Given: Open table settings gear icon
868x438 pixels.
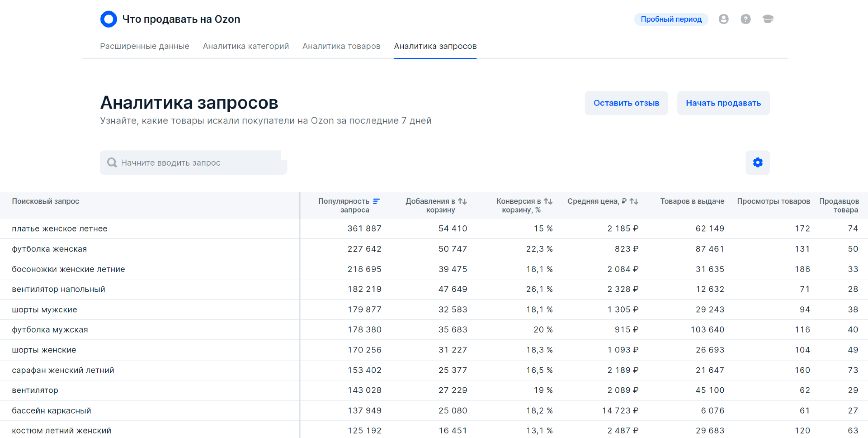Looking at the screenshot, I should point(757,162).
